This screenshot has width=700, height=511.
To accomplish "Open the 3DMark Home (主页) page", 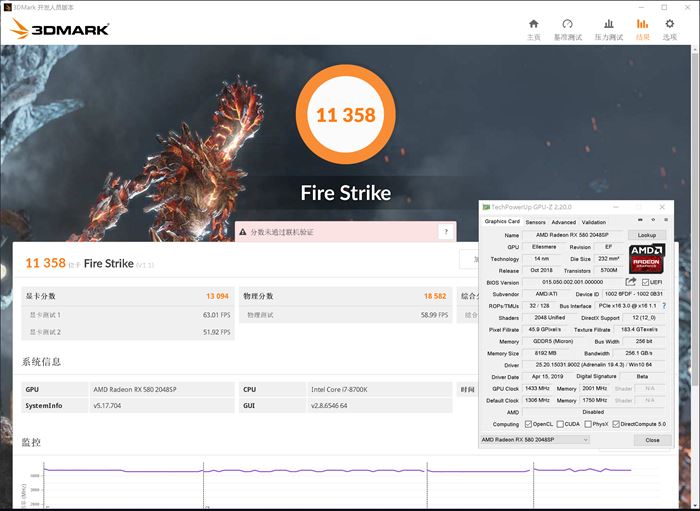I will [533, 29].
